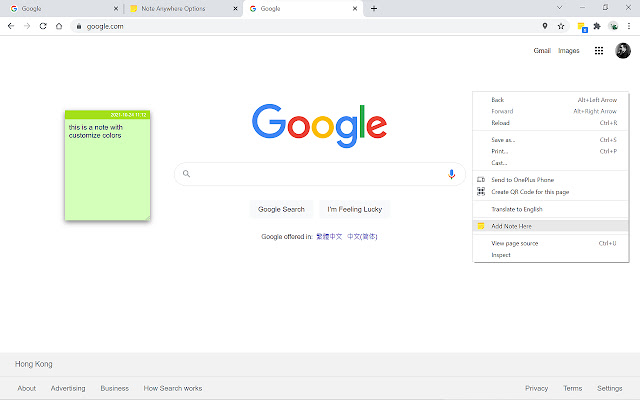
Task: Select Add Note Here from context menu
Action: (x=511, y=226)
